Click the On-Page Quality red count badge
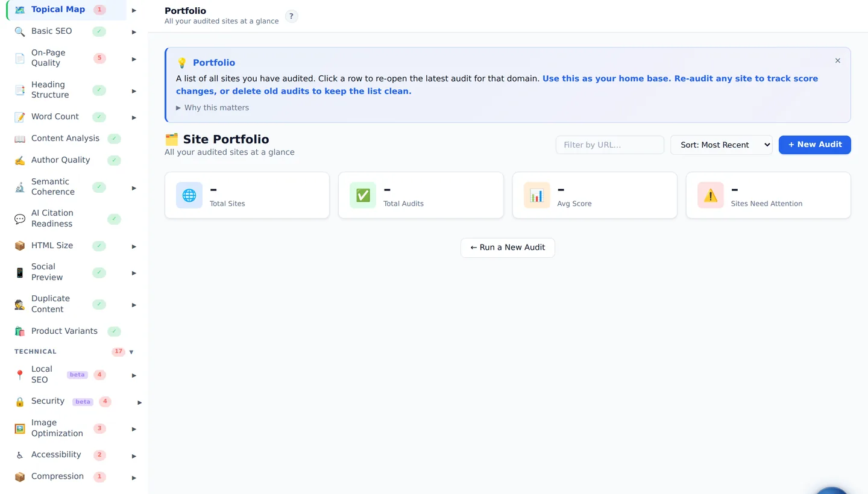 pyautogui.click(x=99, y=58)
